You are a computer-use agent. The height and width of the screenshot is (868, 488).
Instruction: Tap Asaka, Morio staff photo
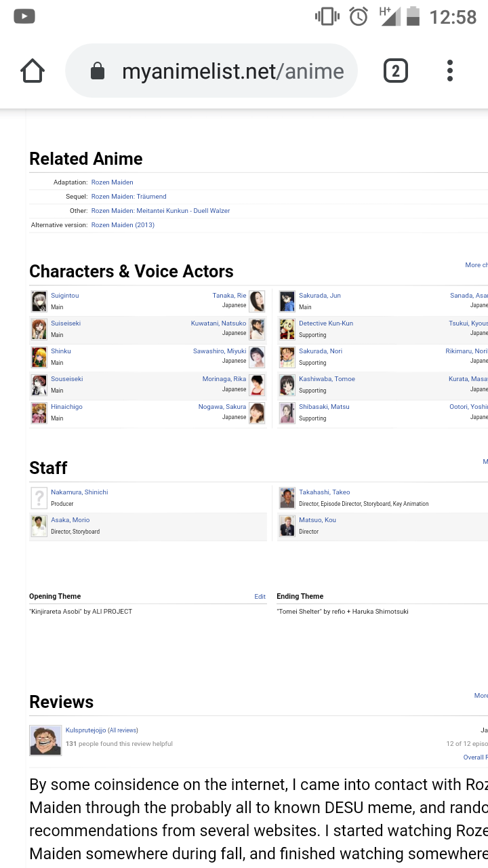(x=39, y=526)
